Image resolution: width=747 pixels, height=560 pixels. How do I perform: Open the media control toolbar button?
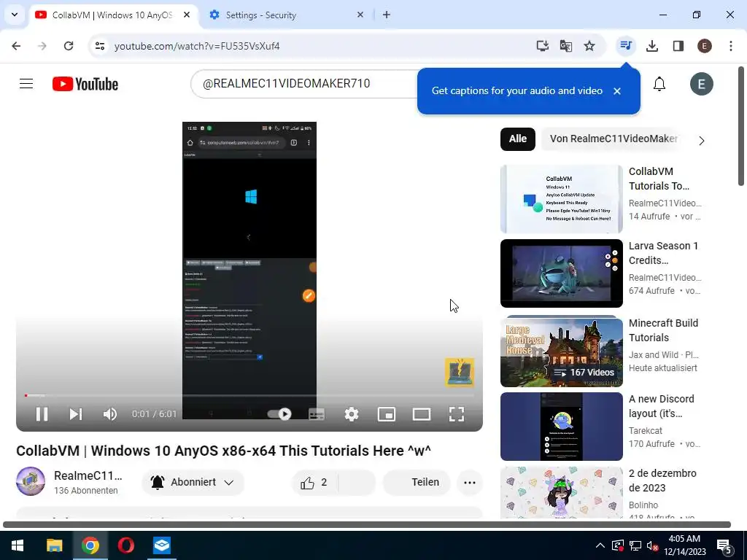point(625,46)
